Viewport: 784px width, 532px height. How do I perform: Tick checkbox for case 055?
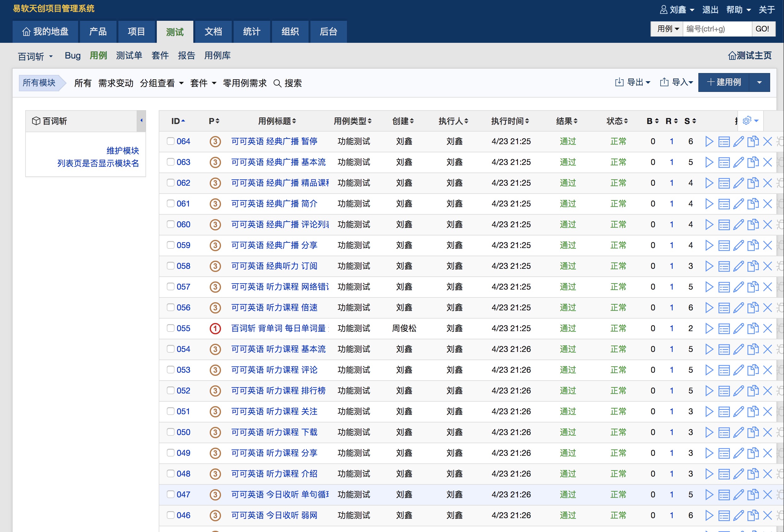pos(171,328)
